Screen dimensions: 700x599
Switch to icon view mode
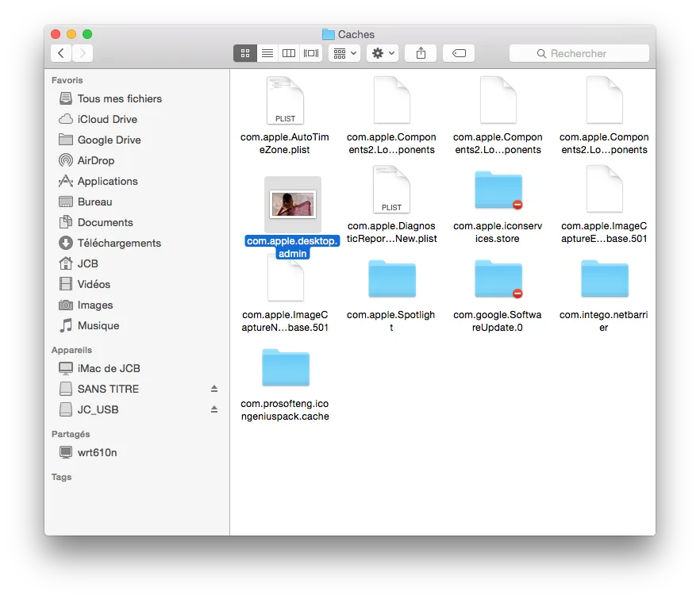[x=245, y=54]
